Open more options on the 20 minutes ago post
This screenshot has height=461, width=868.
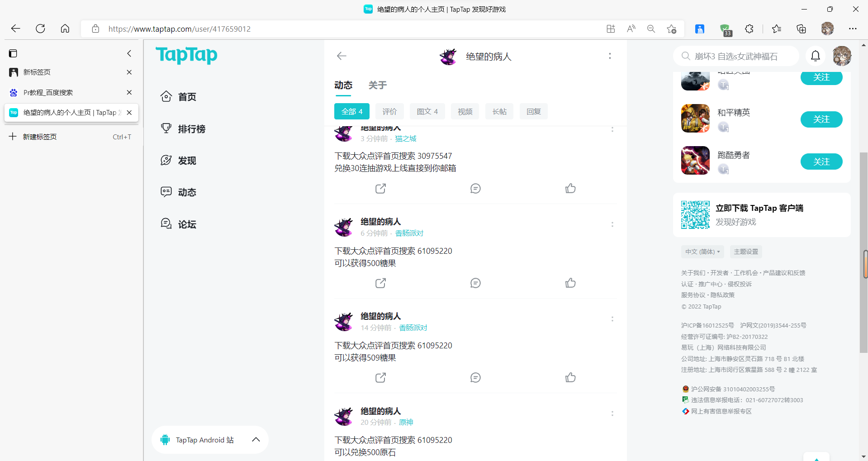click(x=612, y=413)
